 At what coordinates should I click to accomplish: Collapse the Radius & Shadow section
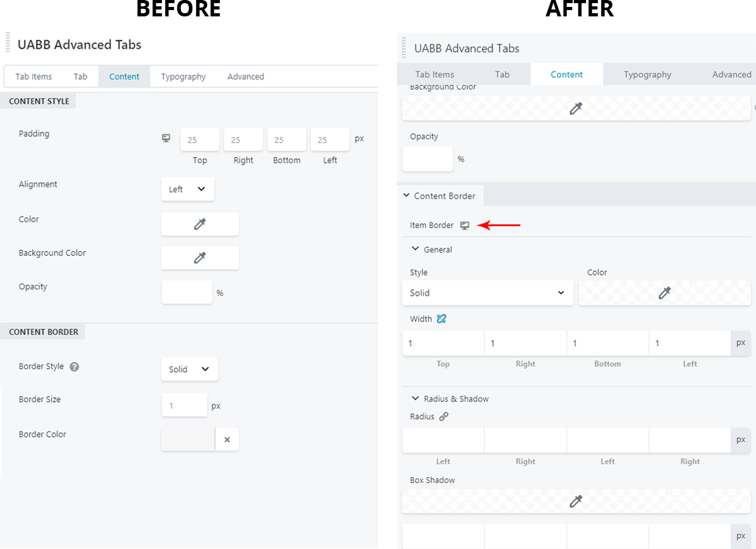(x=415, y=398)
